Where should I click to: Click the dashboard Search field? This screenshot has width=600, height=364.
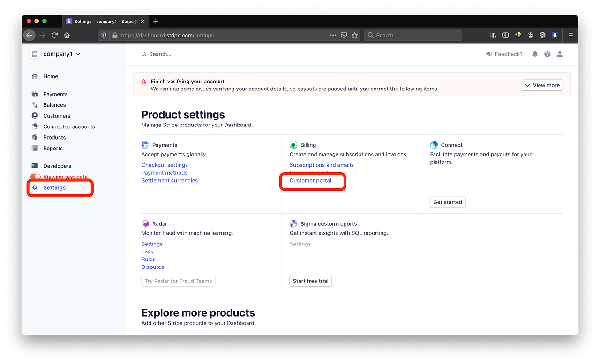point(159,54)
